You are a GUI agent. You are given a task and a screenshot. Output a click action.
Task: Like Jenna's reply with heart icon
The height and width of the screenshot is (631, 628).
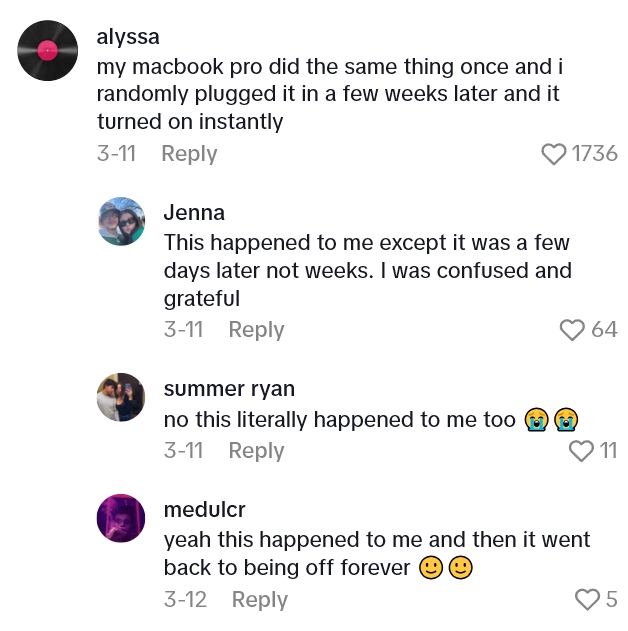(x=572, y=330)
